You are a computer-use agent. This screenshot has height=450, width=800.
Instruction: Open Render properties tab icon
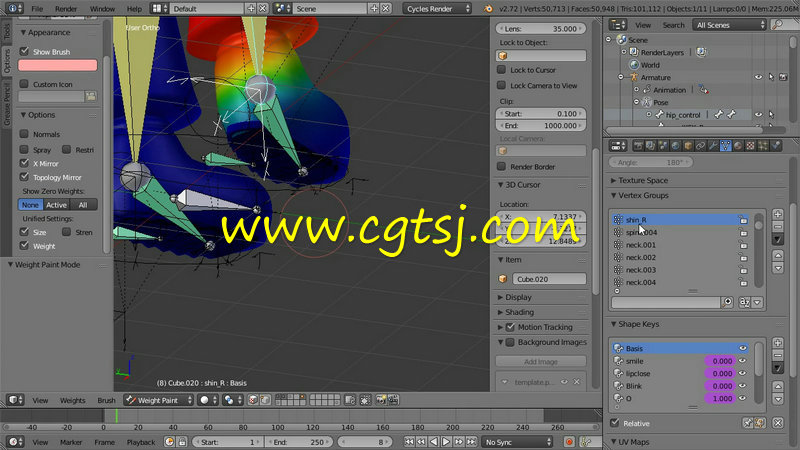638,146
